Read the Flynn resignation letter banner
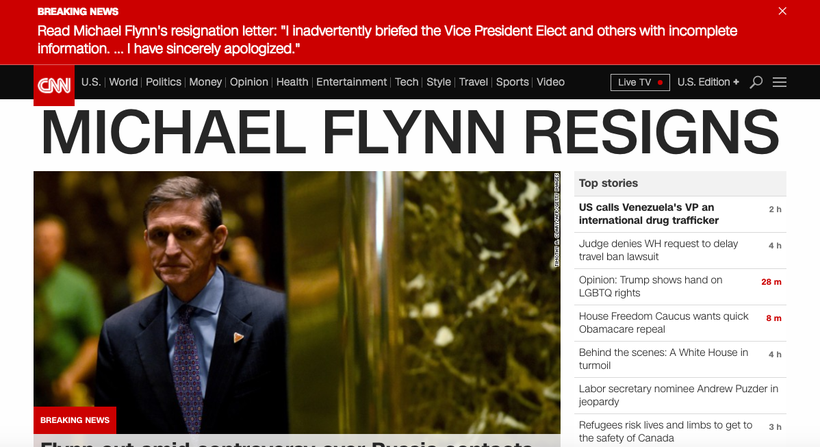The height and width of the screenshot is (447, 820). (x=387, y=40)
